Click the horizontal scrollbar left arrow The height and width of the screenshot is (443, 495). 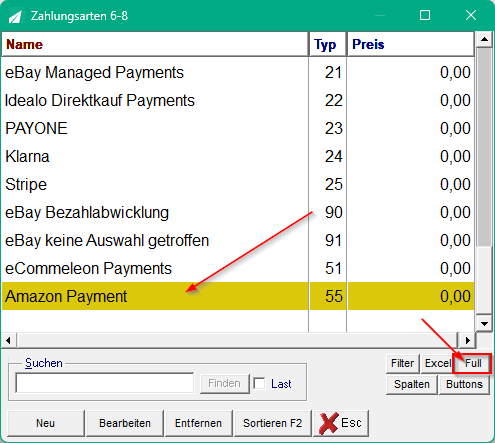click(9, 340)
